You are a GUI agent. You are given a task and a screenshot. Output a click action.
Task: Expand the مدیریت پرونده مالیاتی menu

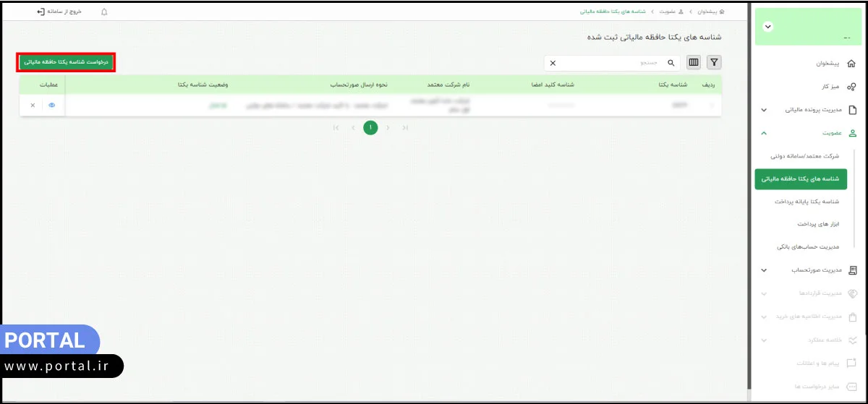764,110
